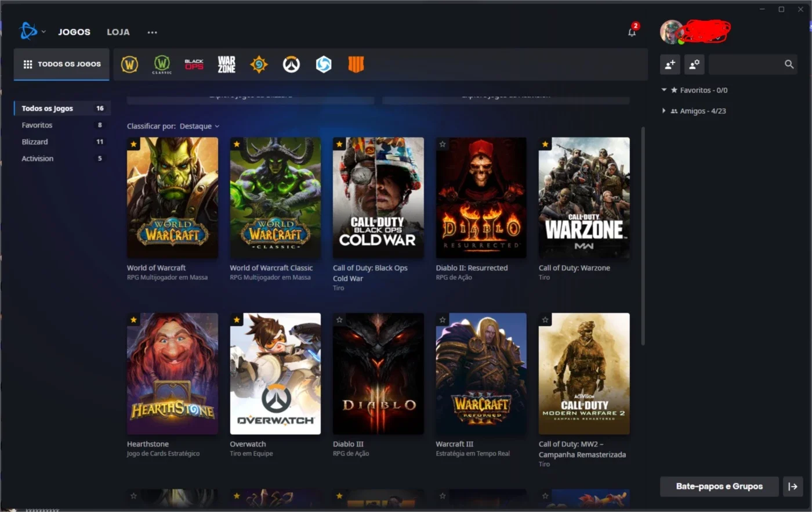Click the friends search field
The image size is (812, 512).
tap(745, 64)
